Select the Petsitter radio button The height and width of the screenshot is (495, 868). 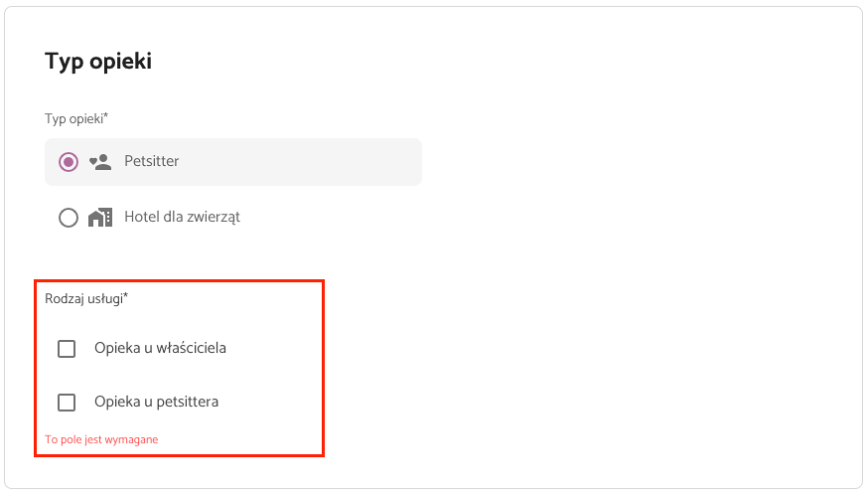69,162
